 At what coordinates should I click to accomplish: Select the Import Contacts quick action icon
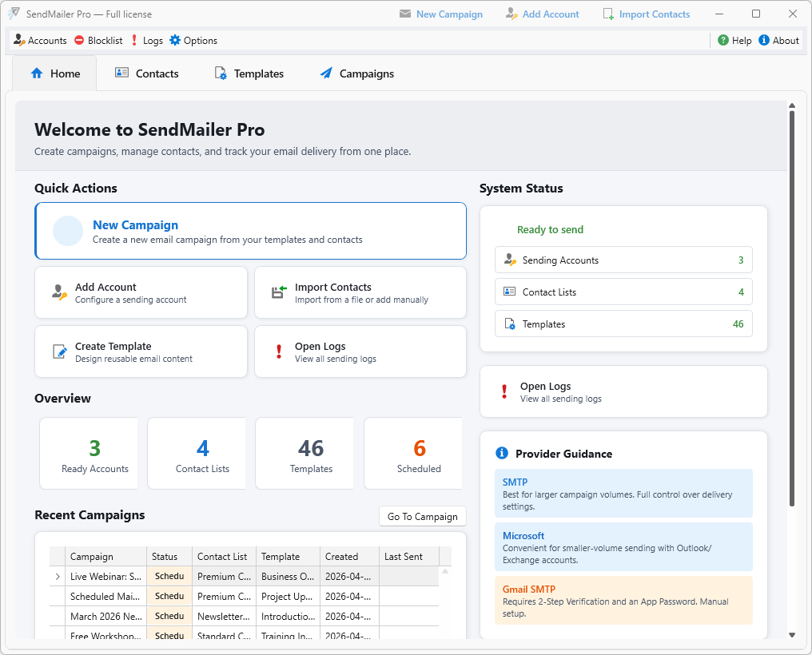coord(277,292)
